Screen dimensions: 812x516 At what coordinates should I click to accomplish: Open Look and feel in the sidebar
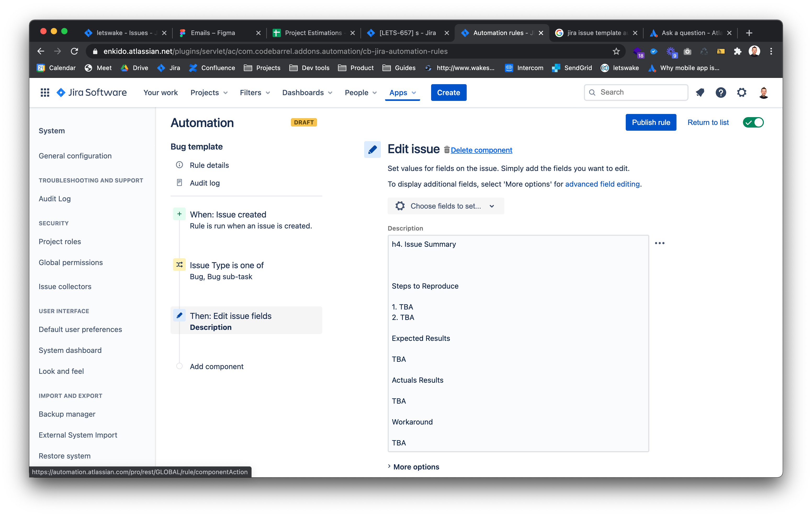[61, 371]
